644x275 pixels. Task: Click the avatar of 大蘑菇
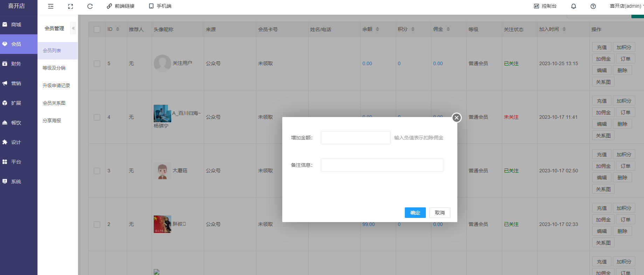[x=162, y=171]
